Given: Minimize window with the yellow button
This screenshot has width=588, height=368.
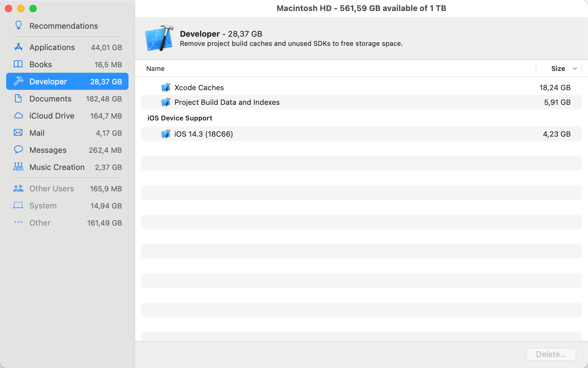Looking at the screenshot, I should (x=21, y=9).
